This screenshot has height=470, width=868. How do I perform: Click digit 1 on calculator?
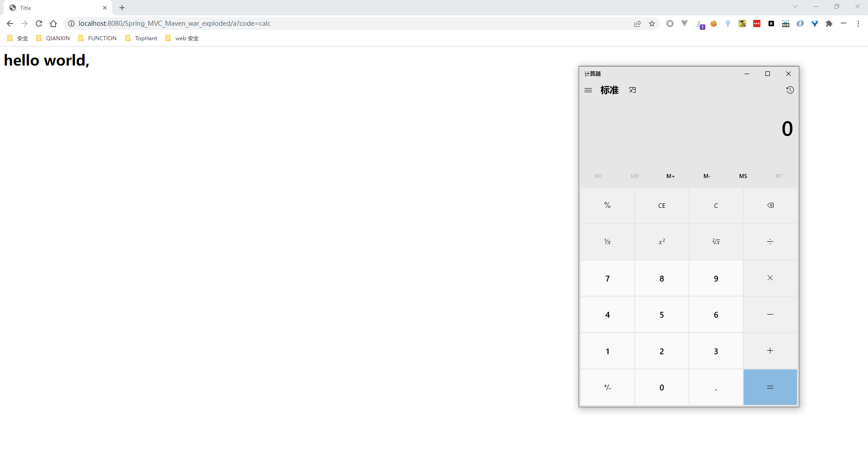pyautogui.click(x=608, y=351)
